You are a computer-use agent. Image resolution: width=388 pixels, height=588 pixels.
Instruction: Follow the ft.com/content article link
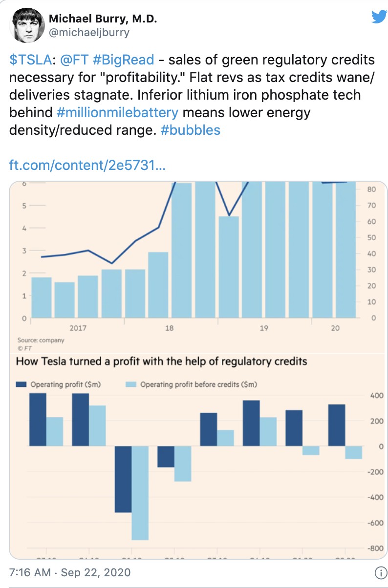coord(87,166)
